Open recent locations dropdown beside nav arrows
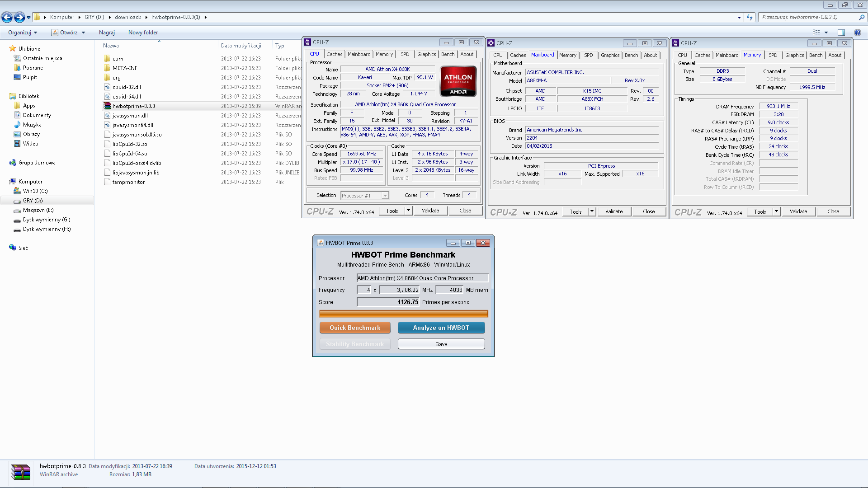 tap(29, 18)
